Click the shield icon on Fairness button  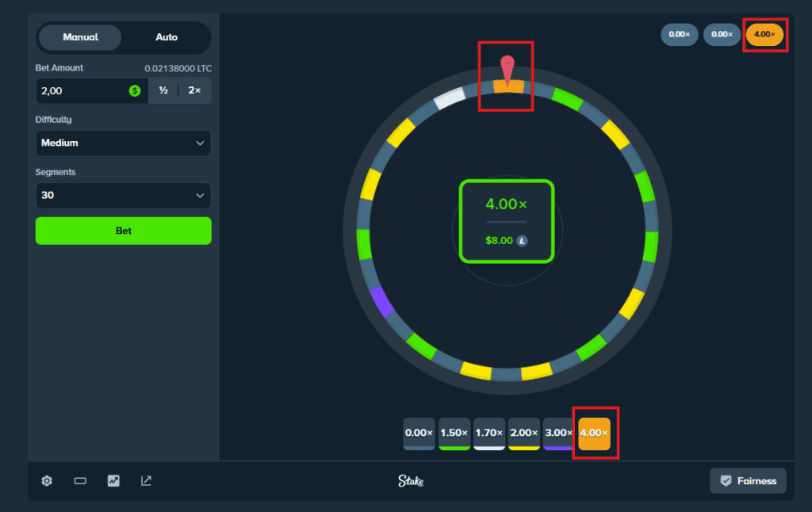[726, 480]
